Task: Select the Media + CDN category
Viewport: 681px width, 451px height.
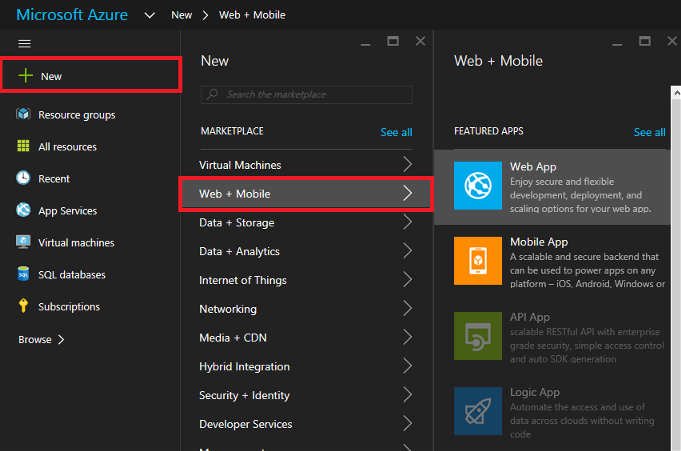Action: 306,337
